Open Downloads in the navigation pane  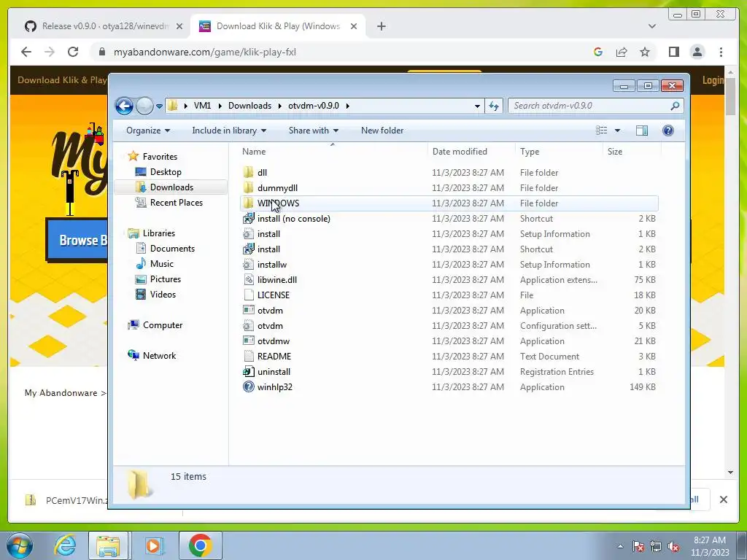click(171, 187)
